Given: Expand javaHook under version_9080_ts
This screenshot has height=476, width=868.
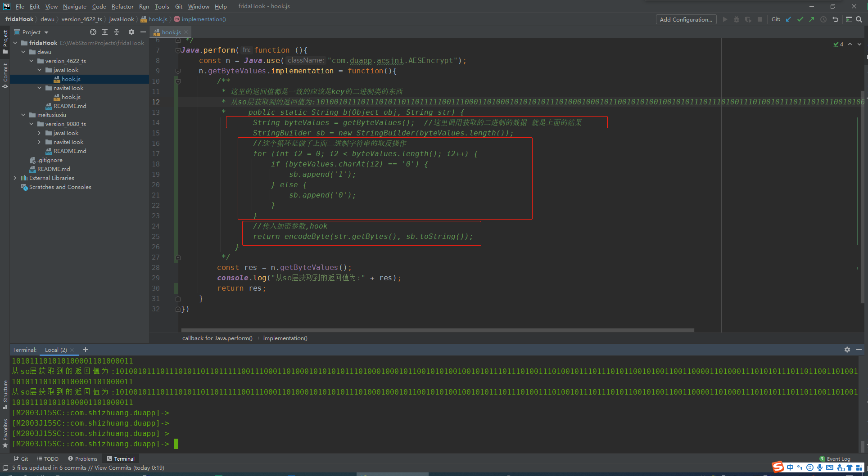Looking at the screenshot, I should coord(40,133).
